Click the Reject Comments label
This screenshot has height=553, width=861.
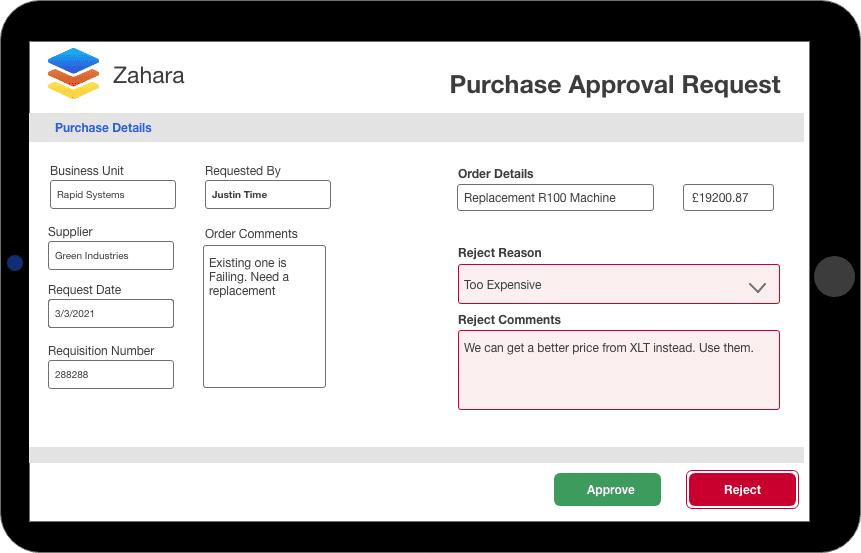(x=509, y=320)
